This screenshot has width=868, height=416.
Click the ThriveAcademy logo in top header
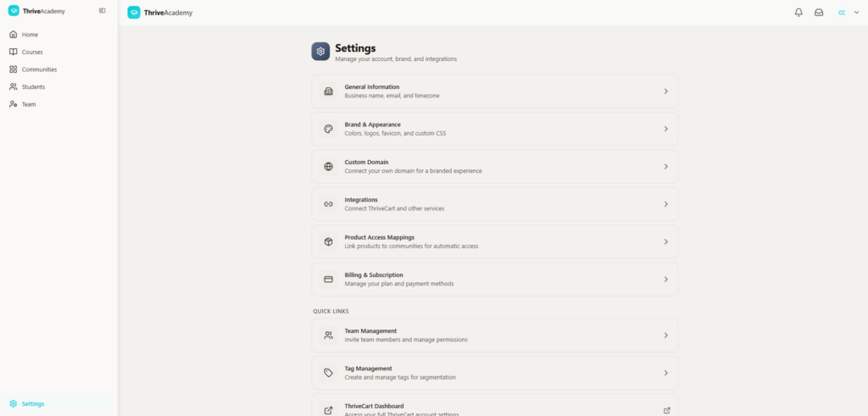click(x=160, y=13)
